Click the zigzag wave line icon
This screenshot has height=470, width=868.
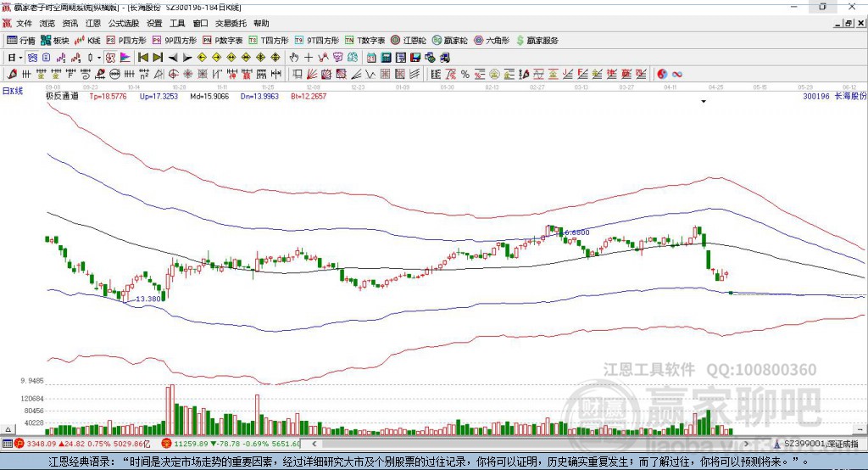[x=370, y=75]
